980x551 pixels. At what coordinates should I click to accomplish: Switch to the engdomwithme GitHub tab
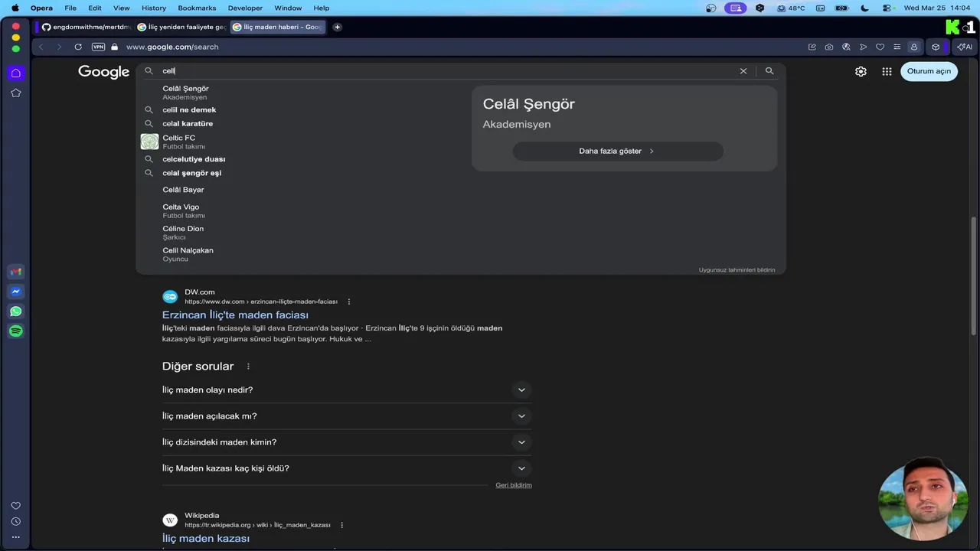[x=86, y=27]
